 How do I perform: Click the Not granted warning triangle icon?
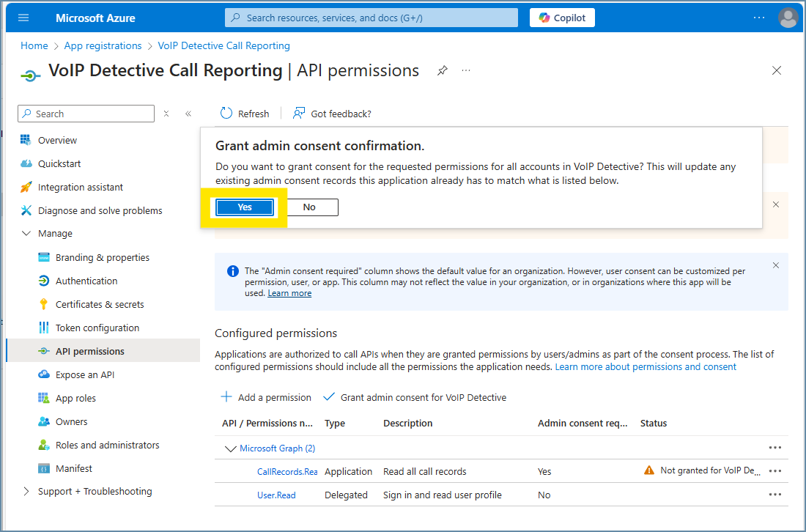[648, 470]
